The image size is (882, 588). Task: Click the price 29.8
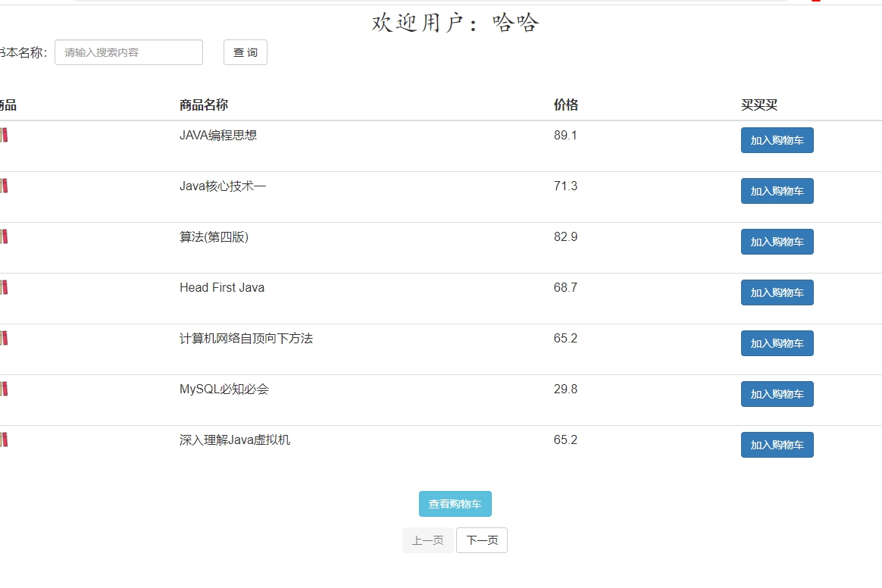tap(565, 389)
